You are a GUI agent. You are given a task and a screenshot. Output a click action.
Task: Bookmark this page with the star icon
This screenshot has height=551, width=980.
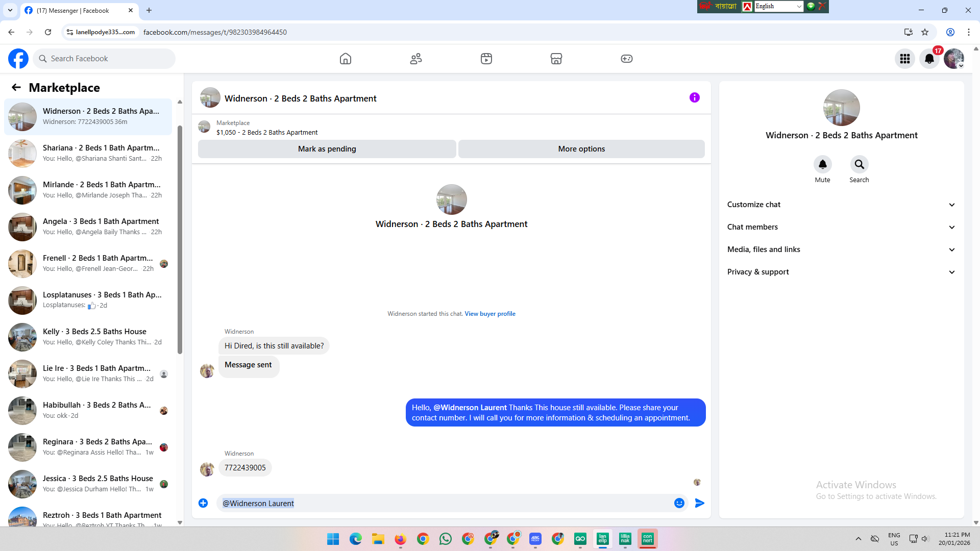pos(925,32)
